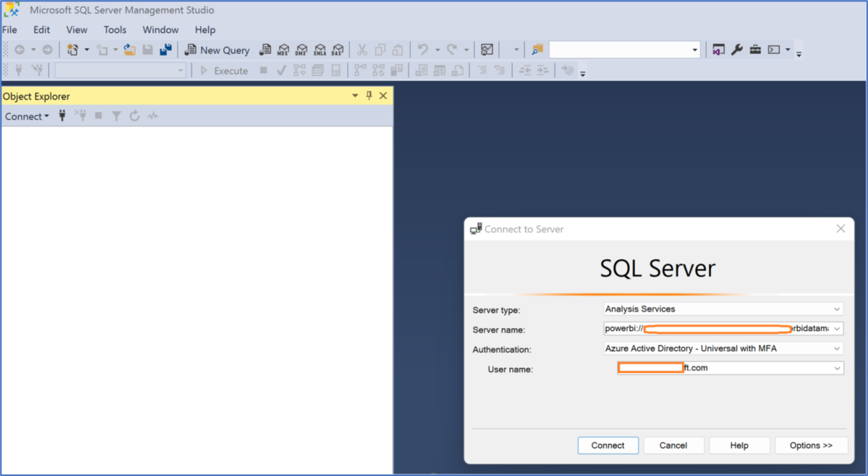Open a new XMLA query
868x476 pixels.
coord(320,50)
